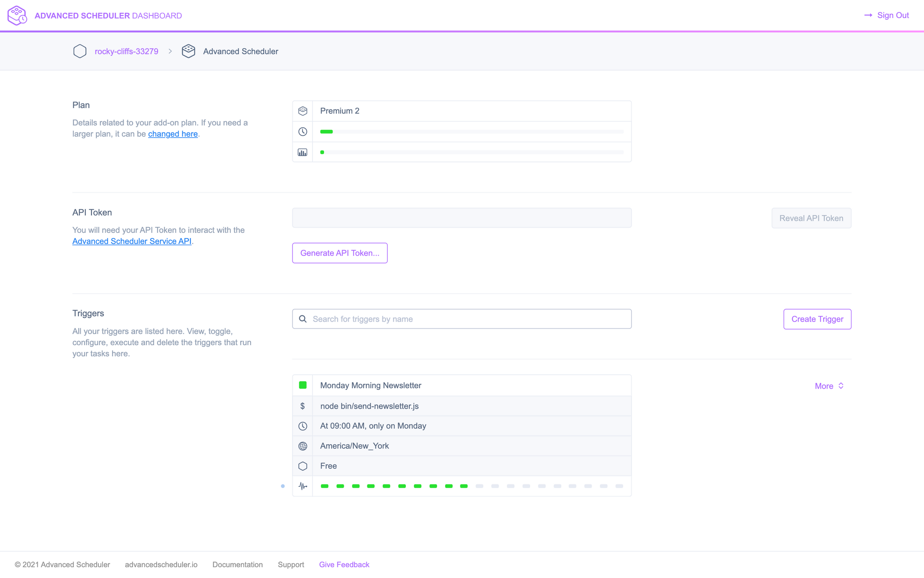Click the globe icon next to America/New_York
Screen dimensions: 924x578
tap(303, 446)
